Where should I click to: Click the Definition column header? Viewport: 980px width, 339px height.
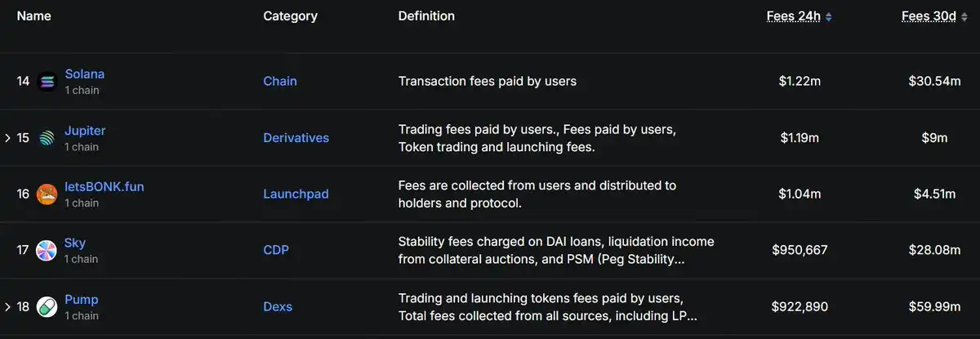(x=426, y=16)
